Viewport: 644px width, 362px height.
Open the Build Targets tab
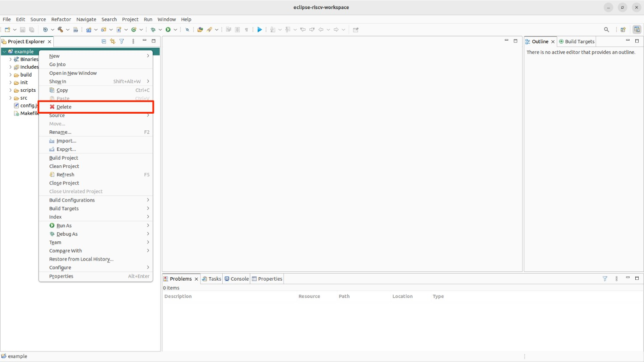tap(577, 42)
